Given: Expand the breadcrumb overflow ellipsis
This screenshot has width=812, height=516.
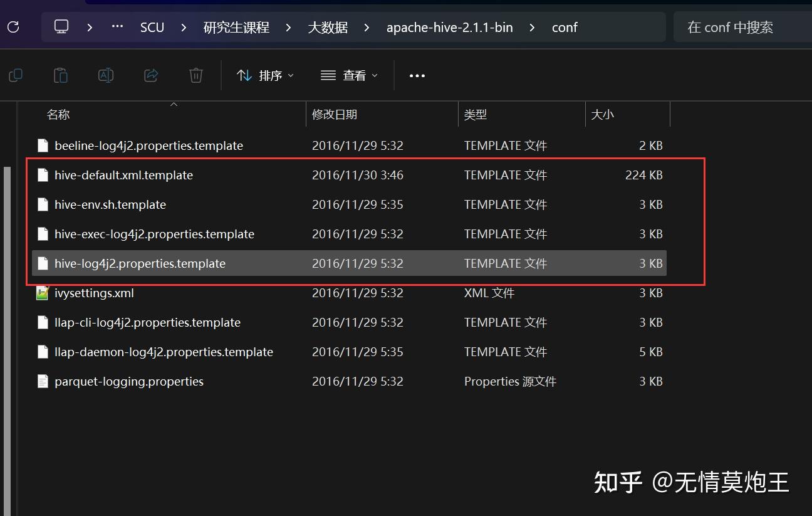Looking at the screenshot, I should point(117,27).
